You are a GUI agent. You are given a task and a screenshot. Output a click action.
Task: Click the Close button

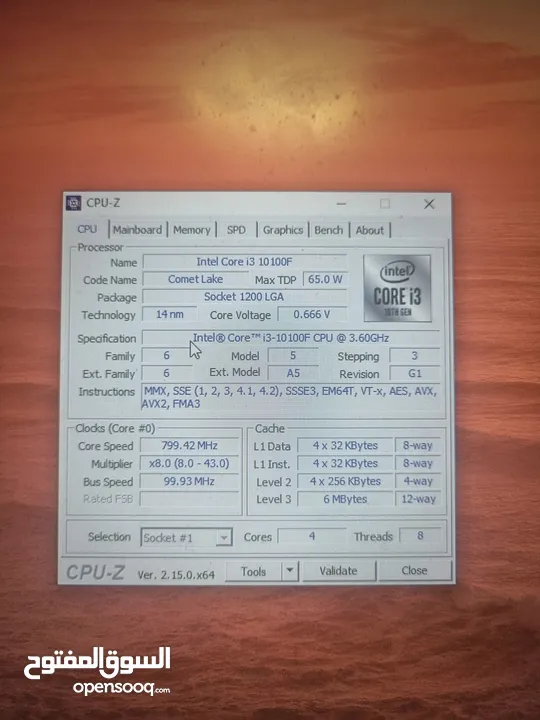point(414,570)
